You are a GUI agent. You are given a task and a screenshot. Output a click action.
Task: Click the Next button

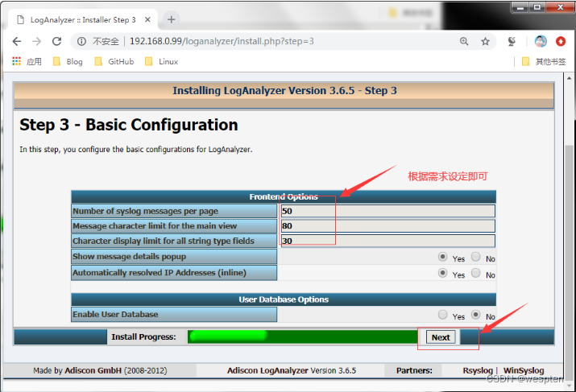tap(441, 337)
